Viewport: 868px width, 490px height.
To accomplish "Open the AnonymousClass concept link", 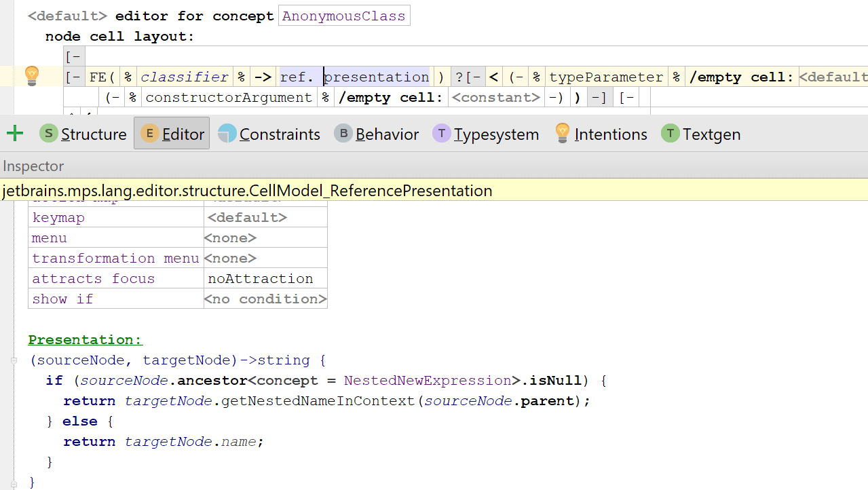I will pyautogui.click(x=343, y=16).
